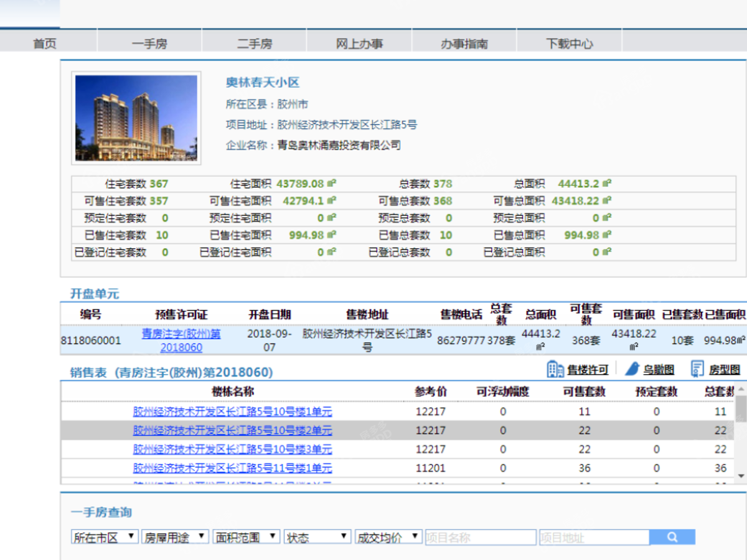The width and height of the screenshot is (747, 560).
Task: Click the 编号 cell 8118060001
Action: pyautogui.click(x=91, y=340)
